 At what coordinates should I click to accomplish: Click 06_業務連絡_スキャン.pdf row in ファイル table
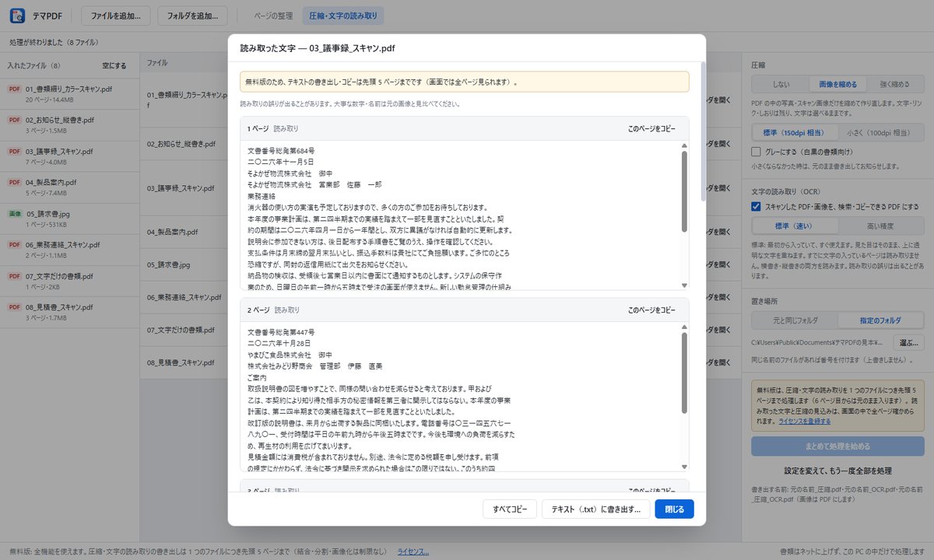(184, 297)
